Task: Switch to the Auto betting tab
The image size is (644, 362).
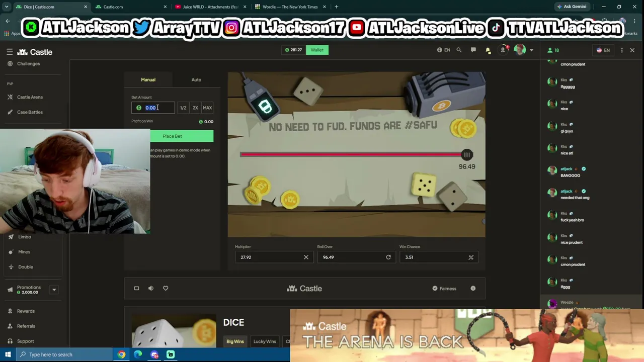Action: click(196, 79)
